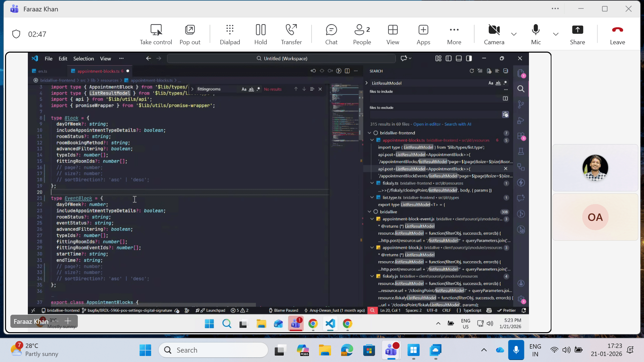Collapse appointment-block-event.js search results
Viewport: 644px width, 362px height.
click(x=372, y=219)
